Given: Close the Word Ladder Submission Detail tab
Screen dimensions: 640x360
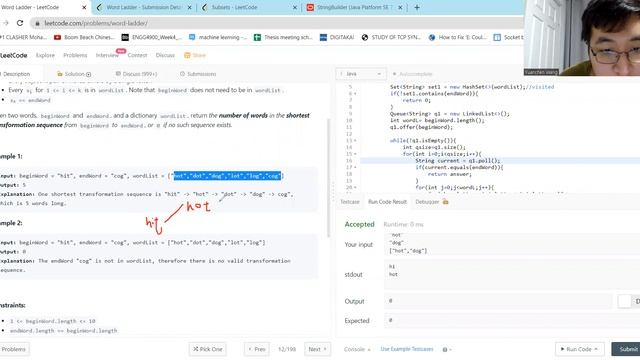Looking at the screenshot, I should [x=189, y=7].
